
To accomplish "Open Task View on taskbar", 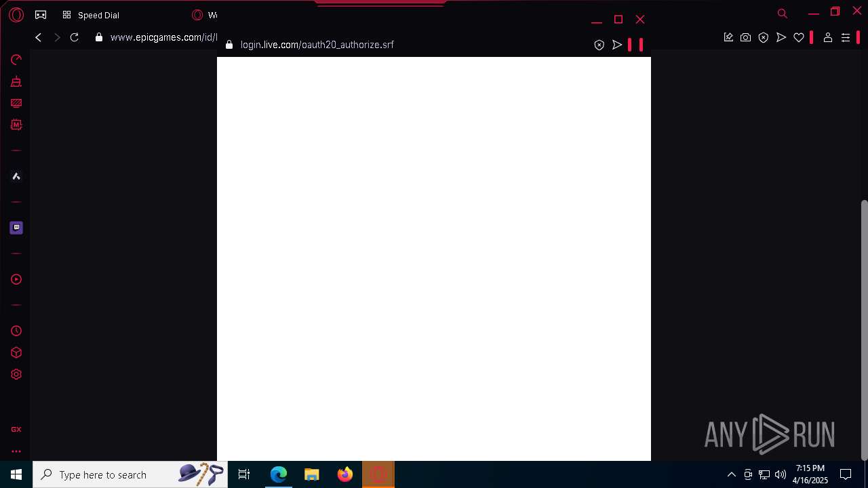I will coord(244,474).
